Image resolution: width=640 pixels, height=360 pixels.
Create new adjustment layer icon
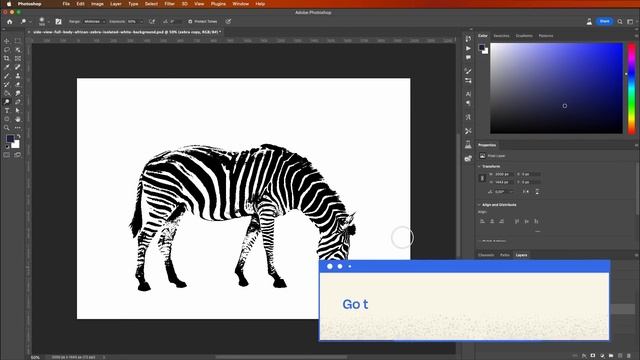pyautogui.click(x=602, y=356)
